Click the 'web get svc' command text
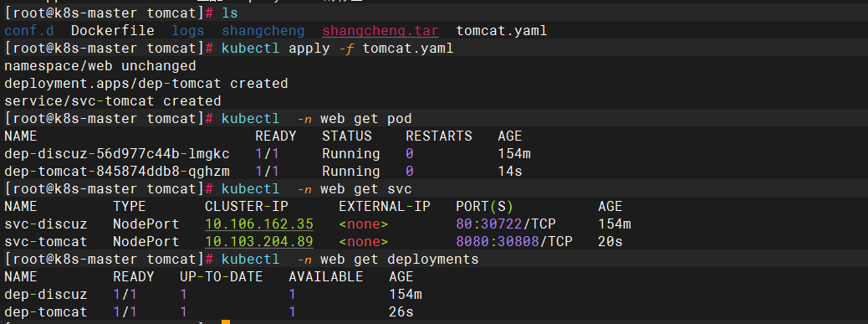This screenshot has height=324, width=868. (x=366, y=189)
